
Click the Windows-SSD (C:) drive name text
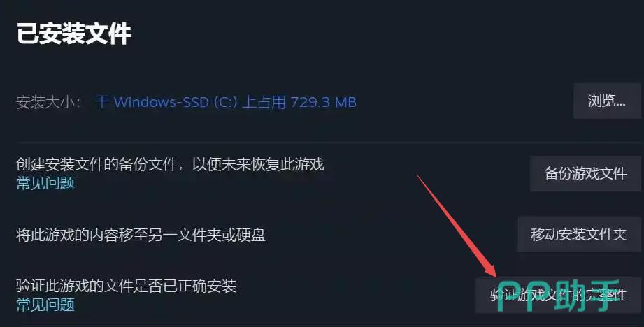pyautogui.click(x=176, y=102)
